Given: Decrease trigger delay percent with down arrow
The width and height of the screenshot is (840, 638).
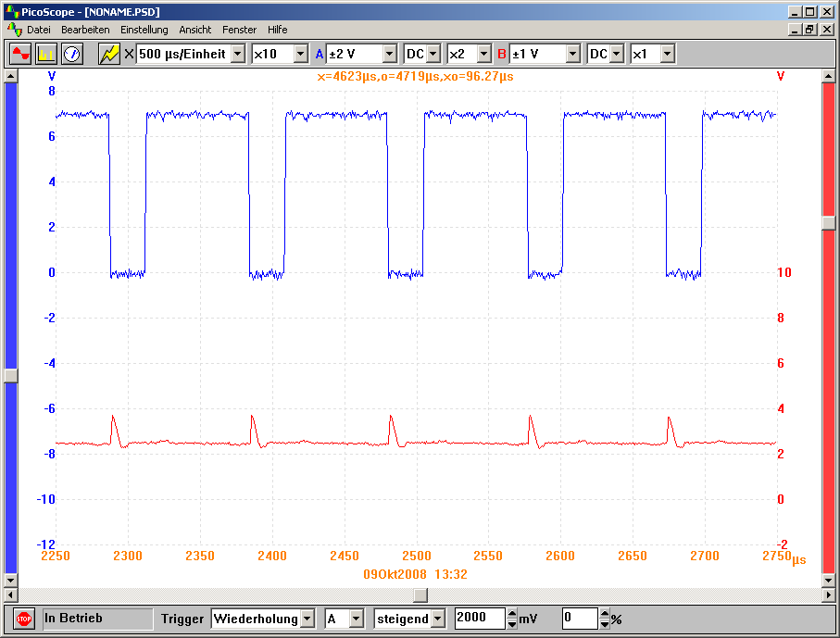Looking at the screenshot, I should click(605, 623).
